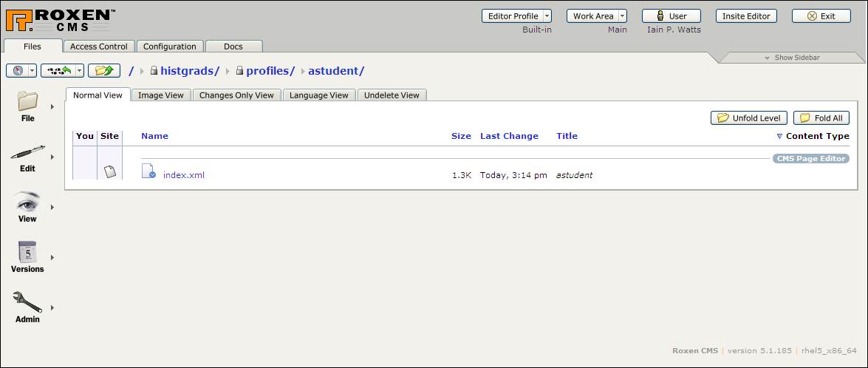Click the Insite Editor button
Image resolution: width=868 pixels, height=368 pixels.
pos(746,16)
